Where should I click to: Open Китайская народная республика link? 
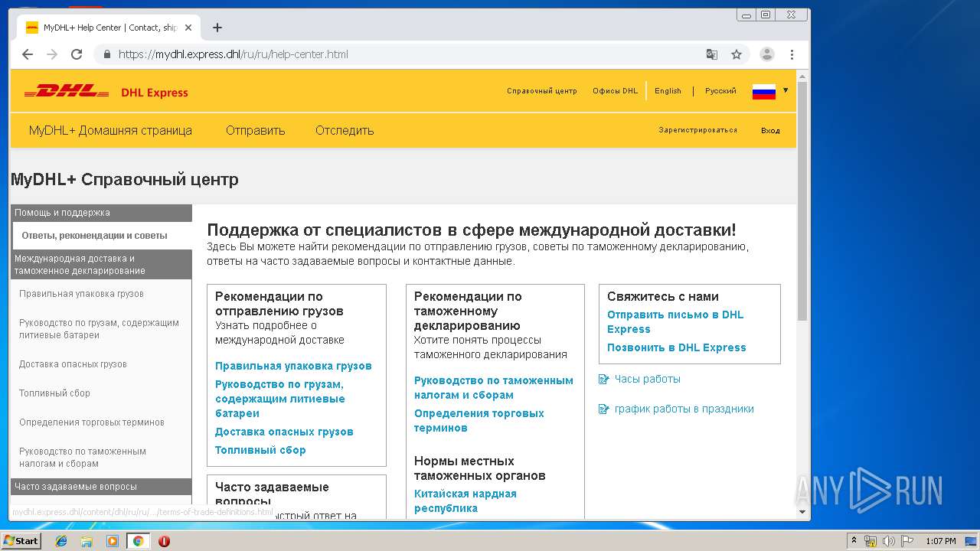tap(465, 501)
